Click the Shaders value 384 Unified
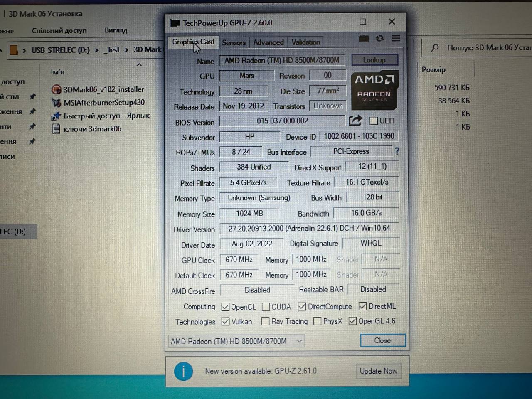This screenshot has height=399, width=532. (x=254, y=167)
